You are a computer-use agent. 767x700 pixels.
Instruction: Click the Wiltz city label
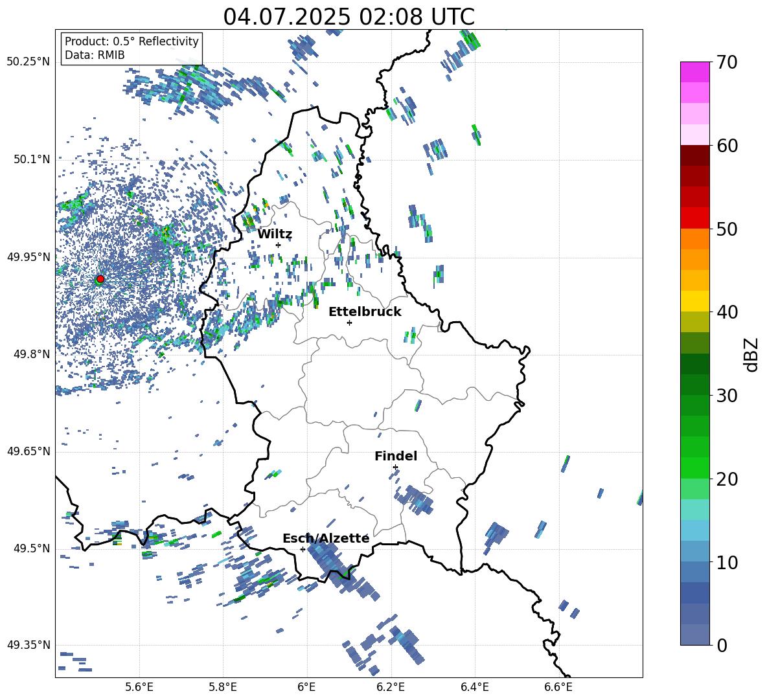tap(275, 234)
